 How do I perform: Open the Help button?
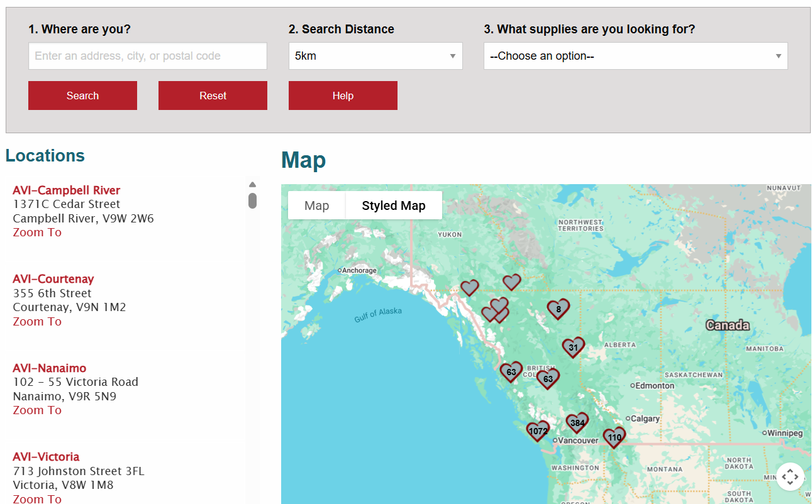[x=343, y=96]
